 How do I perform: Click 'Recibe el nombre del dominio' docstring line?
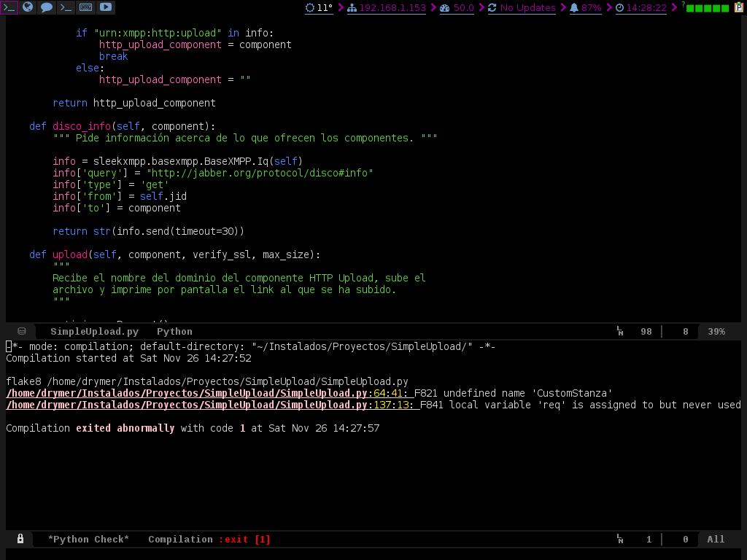[239, 278]
